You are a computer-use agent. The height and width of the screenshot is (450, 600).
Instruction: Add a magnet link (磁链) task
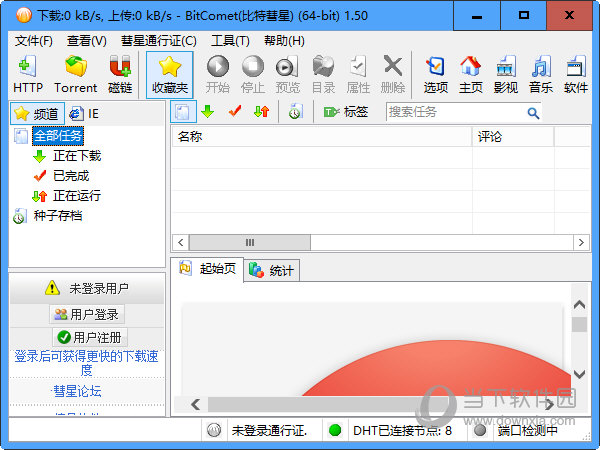(x=120, y=75)
